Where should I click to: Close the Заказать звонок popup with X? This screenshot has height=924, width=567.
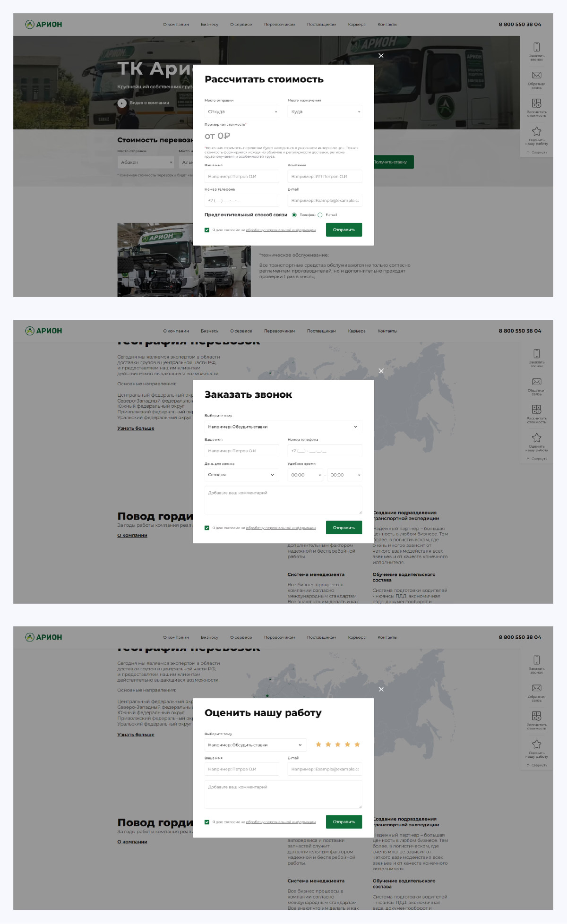[x=381, y=371]
